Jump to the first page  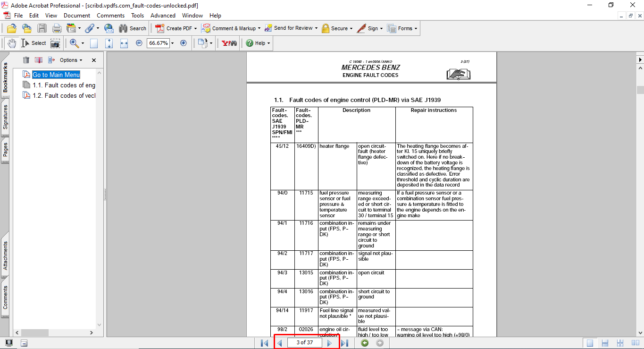pyautogui.click(x=264, y=343)
